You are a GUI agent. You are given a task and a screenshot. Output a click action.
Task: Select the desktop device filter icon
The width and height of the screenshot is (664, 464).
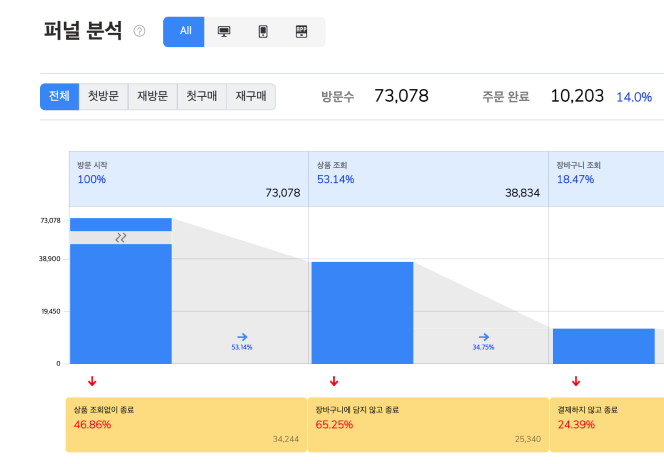[x=224, y=31]
